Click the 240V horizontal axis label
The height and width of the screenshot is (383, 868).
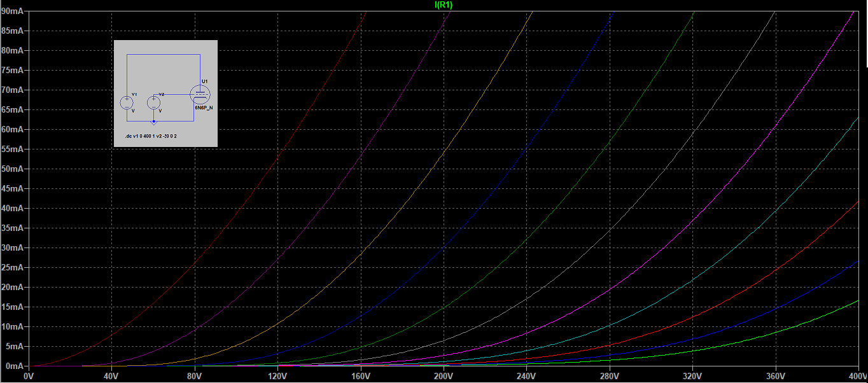(x=526, y=377)
